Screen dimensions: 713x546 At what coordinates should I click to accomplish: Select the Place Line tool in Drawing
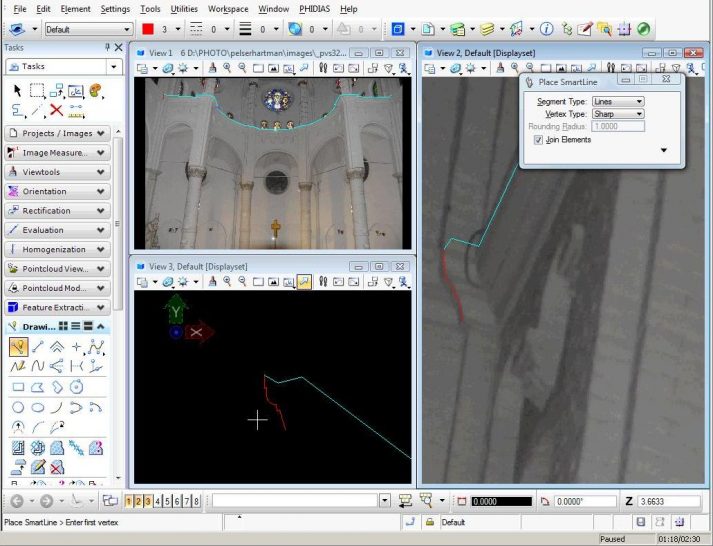(38, 347)
